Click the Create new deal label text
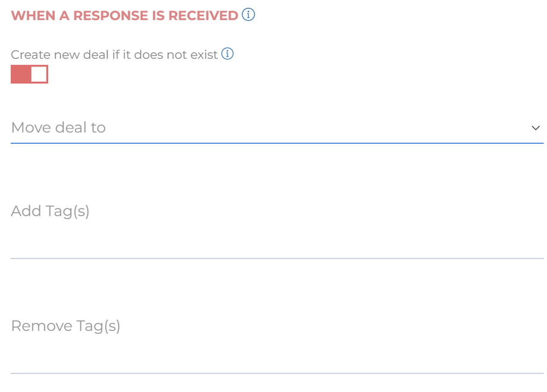The height and width of the screenshot is (392, 547). pyautogui.click(x=114, y=55)
